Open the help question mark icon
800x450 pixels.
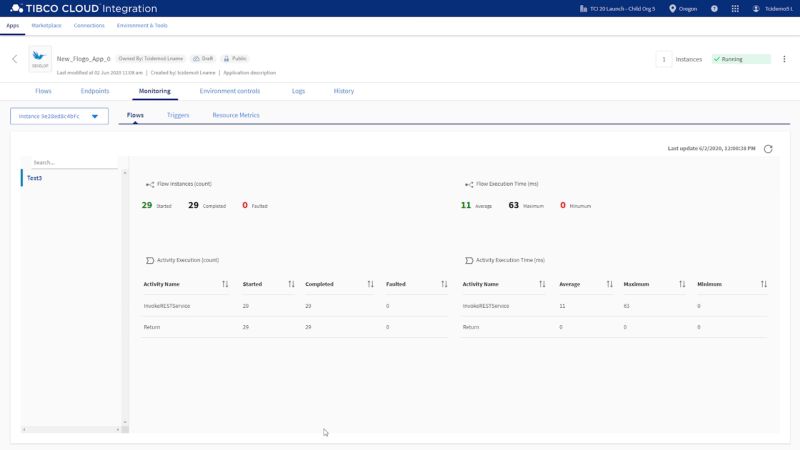click(x=714, y=8)
